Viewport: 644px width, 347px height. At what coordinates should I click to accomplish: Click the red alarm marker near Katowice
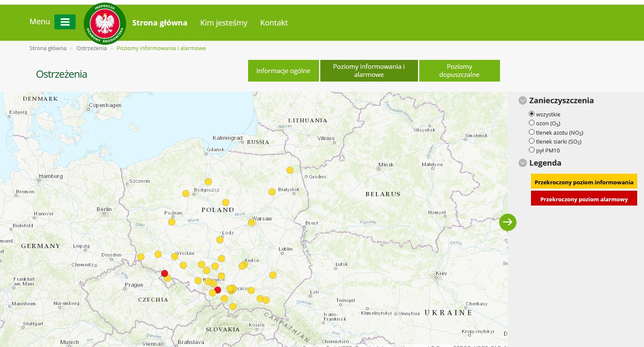point(217,290)
